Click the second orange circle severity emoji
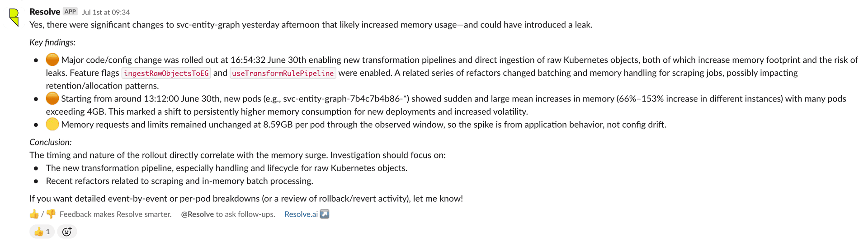Screen dimensions: 868x241 pyautogui.click(x=52, y=98)
